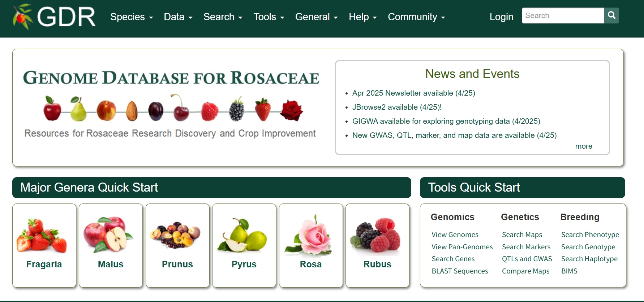This screenshot has width=644, height=302.
Task: Expand the Help dropdown menu
Action: [363, 17]
